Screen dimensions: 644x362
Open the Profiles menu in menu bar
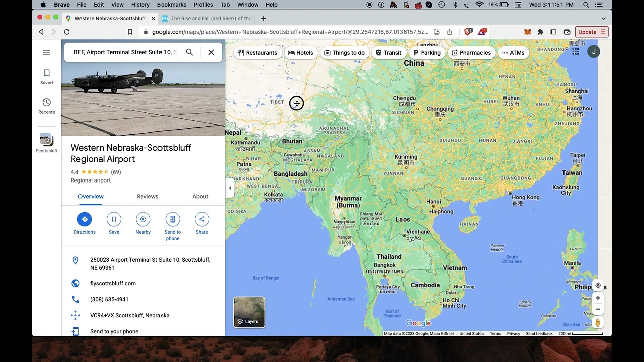coord(203,5)
